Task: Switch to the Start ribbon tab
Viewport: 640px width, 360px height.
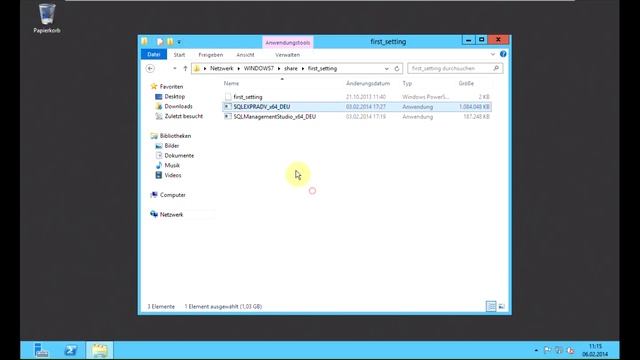Action: 179,55
